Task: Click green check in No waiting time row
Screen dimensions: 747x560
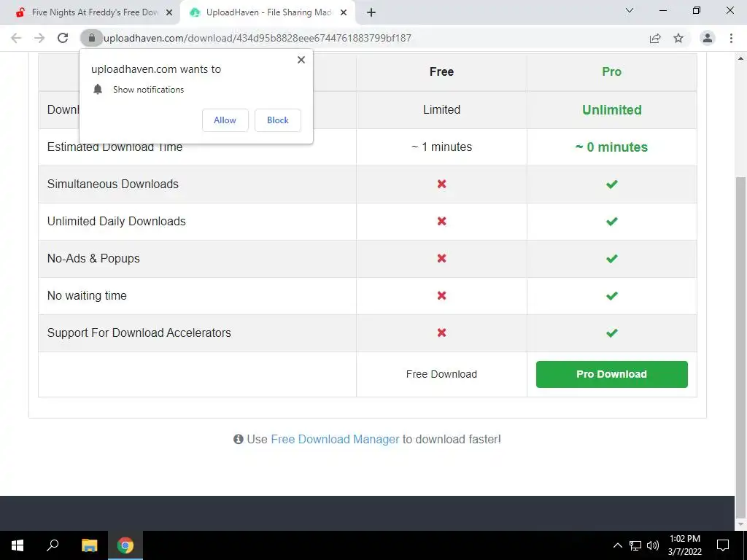Action: [612, 295]
